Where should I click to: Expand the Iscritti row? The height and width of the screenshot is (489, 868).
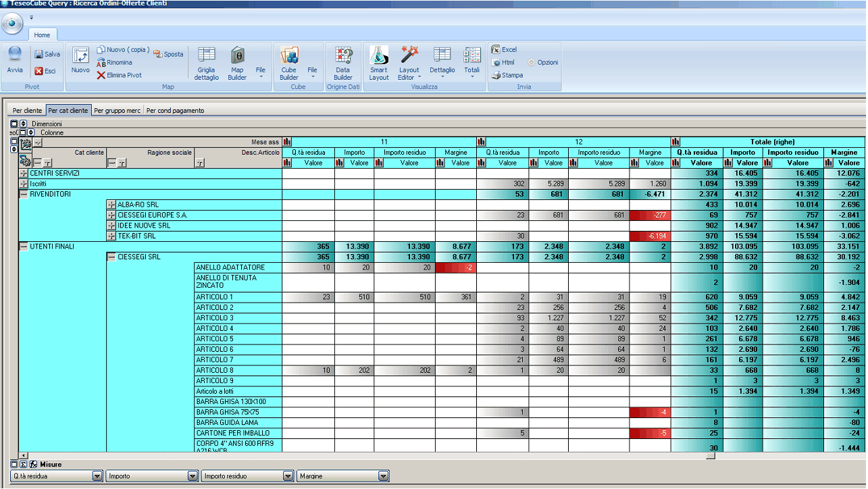tap(24, 184)
